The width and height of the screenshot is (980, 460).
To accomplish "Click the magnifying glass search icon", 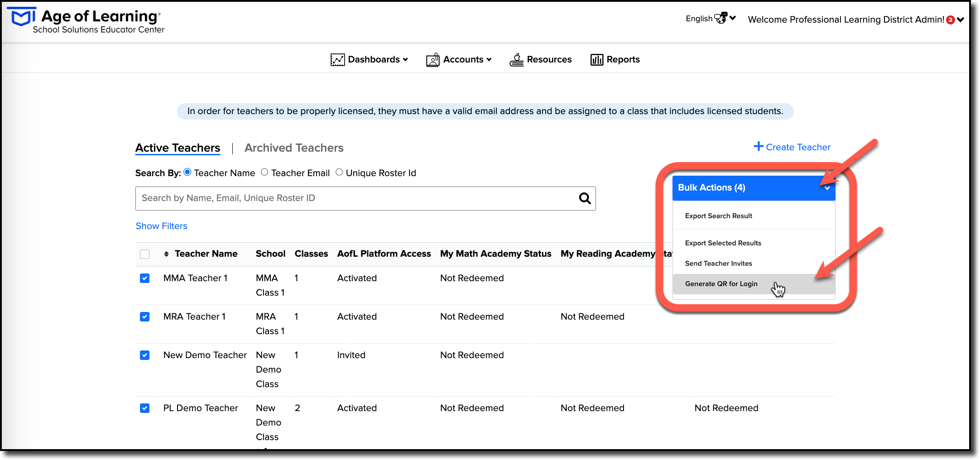I will (x=585, y=198).
